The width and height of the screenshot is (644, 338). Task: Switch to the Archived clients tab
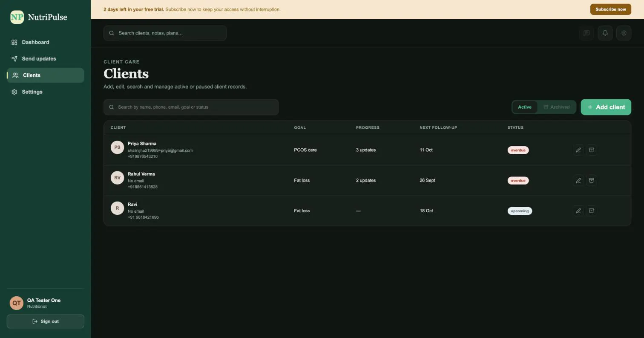pos(557,107)
